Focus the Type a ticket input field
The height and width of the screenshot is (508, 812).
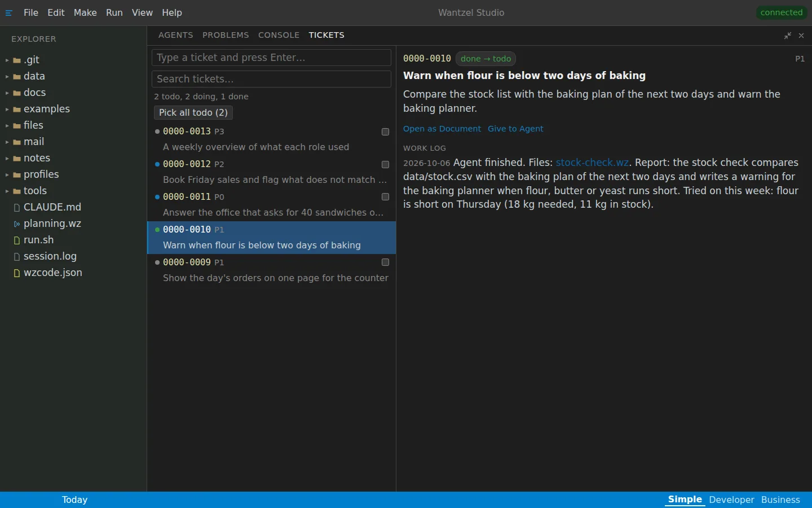(x=271, y=58)
